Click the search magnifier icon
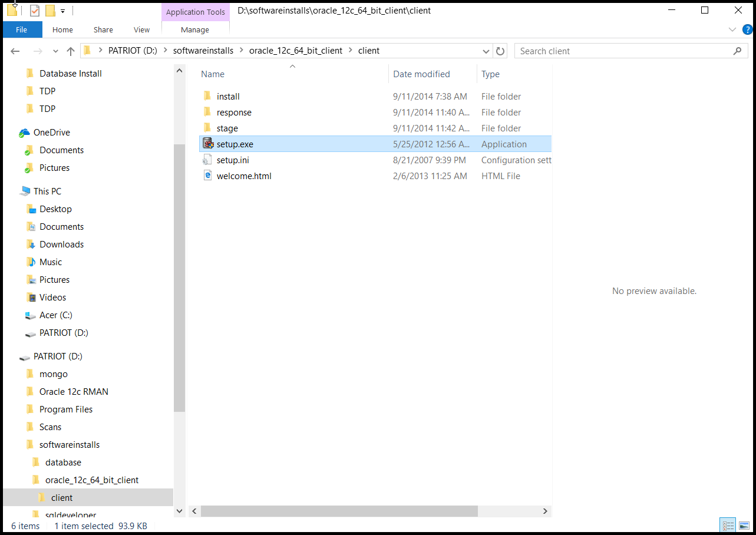Screen dimensions: 756x535 pyautogui.click(x=737, y=51)
